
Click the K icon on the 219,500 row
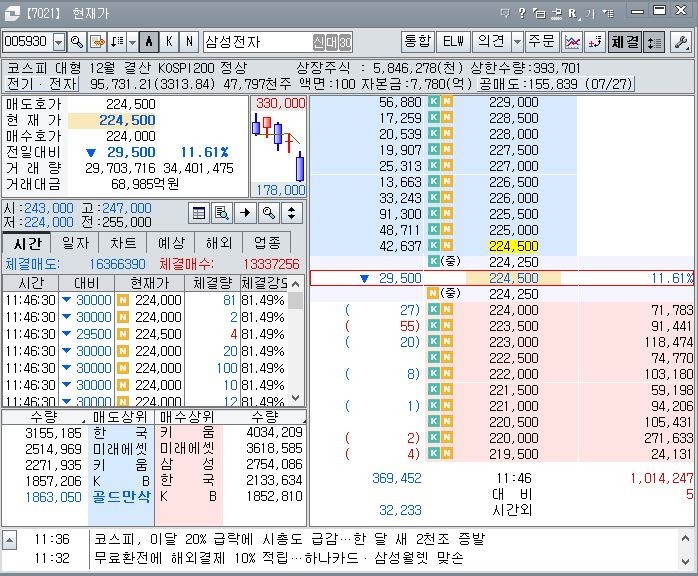pyautogui.click(x=433, y=454)
